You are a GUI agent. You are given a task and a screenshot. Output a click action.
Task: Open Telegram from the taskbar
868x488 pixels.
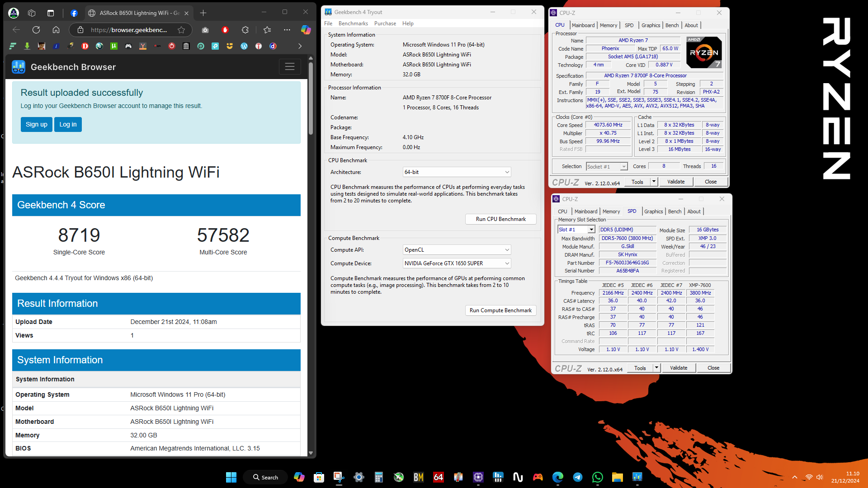tap(577, 477)
